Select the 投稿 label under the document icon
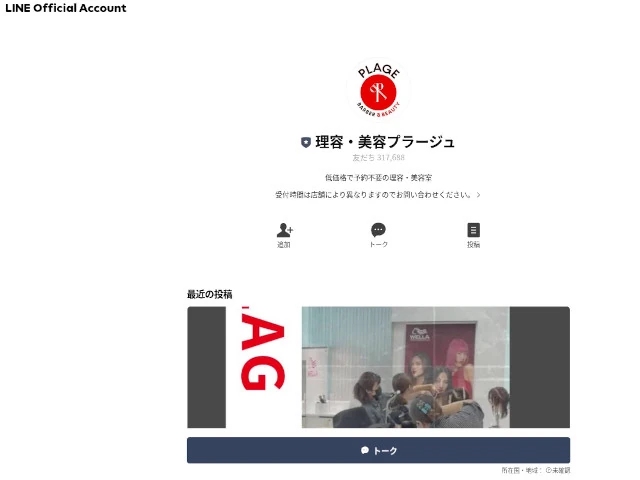Viewport: 640px width, 480px height. [473, 245]
